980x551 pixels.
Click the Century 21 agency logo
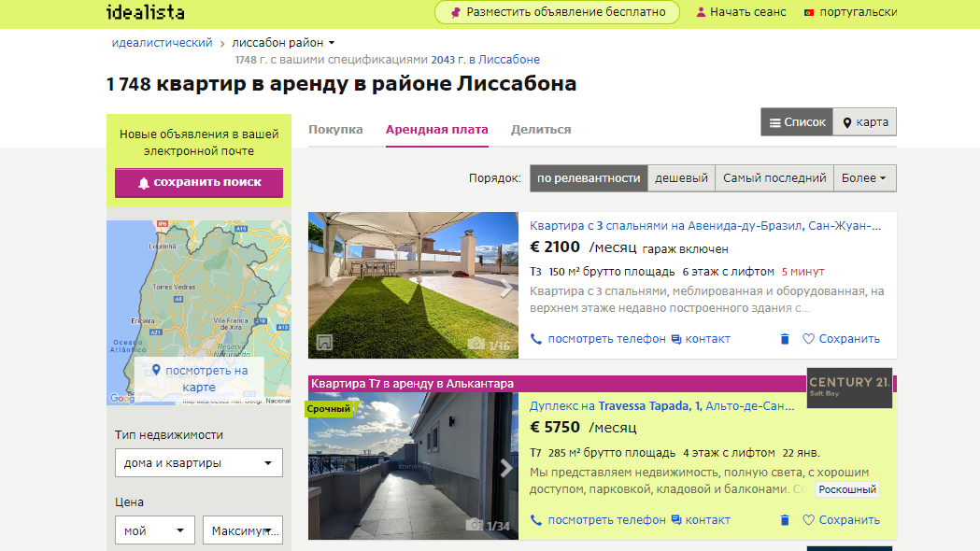pyautogui.click(x=849, y=388)
